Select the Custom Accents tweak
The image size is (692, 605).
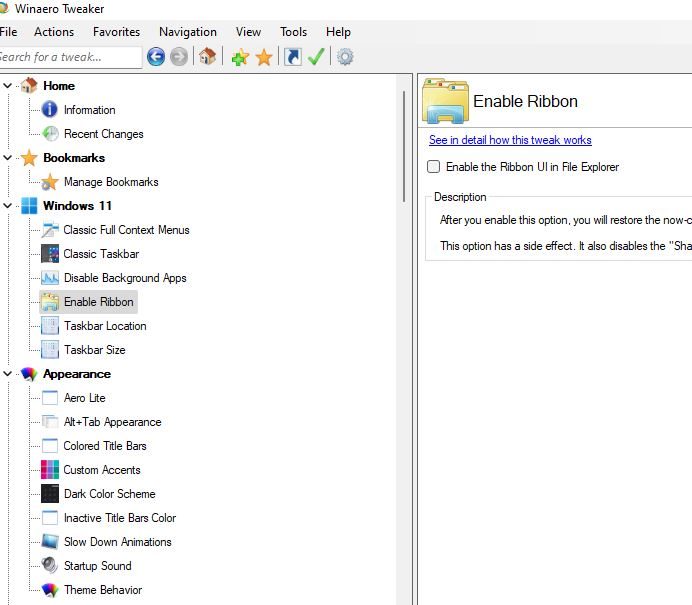[102, 470]
